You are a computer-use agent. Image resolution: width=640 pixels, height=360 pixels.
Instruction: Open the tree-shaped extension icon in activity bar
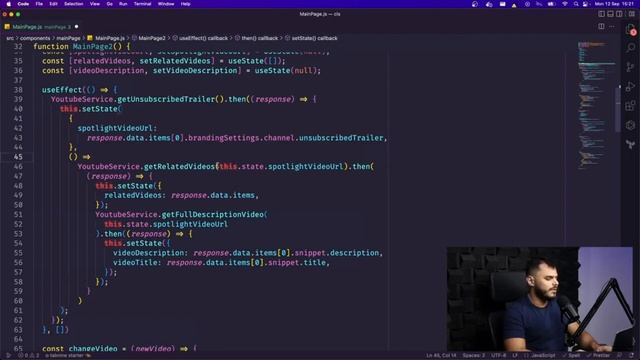pos(631,144)
